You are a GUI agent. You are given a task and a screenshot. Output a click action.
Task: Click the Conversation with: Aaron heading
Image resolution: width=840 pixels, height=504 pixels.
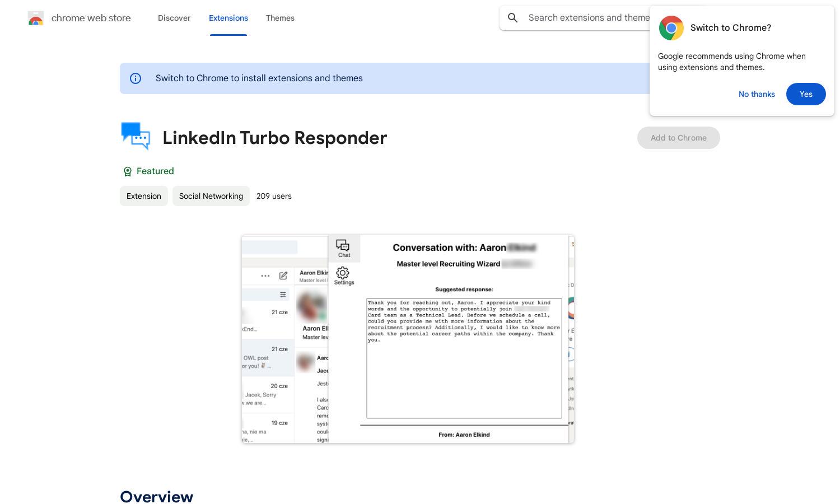coord(450,248)
